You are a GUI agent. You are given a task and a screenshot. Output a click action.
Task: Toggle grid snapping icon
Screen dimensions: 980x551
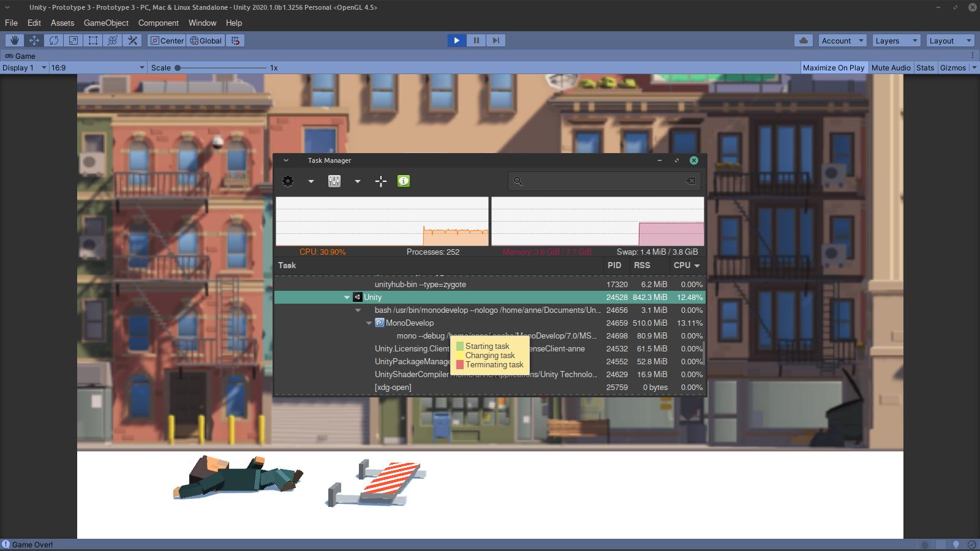(x=235, y=40)
